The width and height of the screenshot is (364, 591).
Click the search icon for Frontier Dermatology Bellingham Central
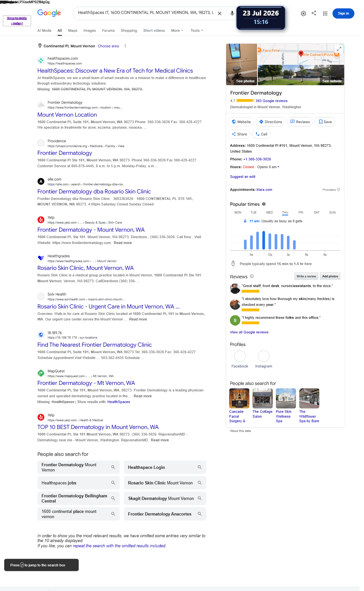click(113, 498)
